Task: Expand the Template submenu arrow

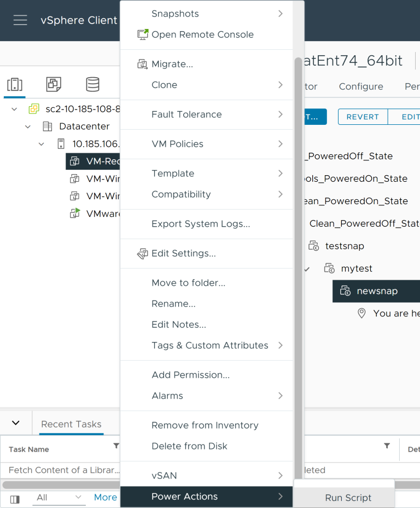Action: click(x=280, y=174)
